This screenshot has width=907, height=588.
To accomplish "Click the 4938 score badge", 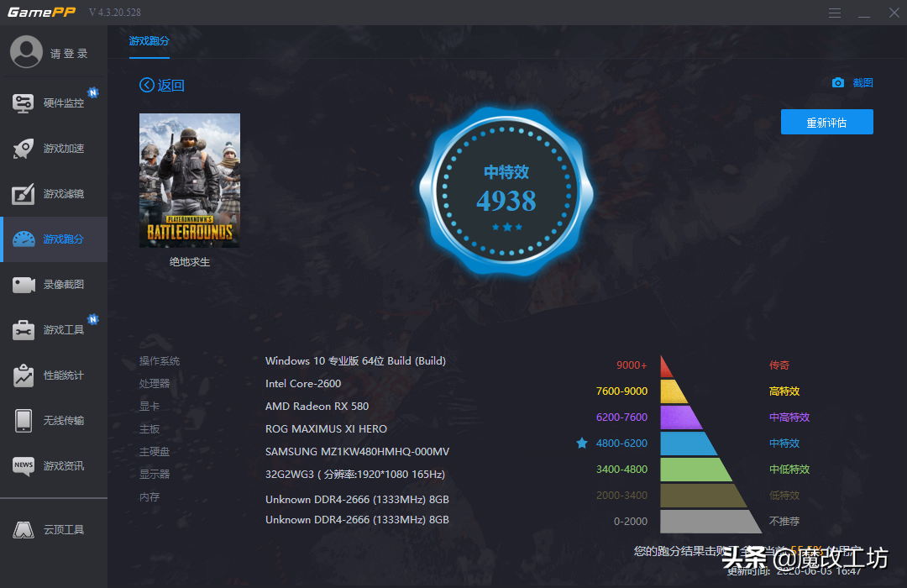I will click(x=506, y=191).
